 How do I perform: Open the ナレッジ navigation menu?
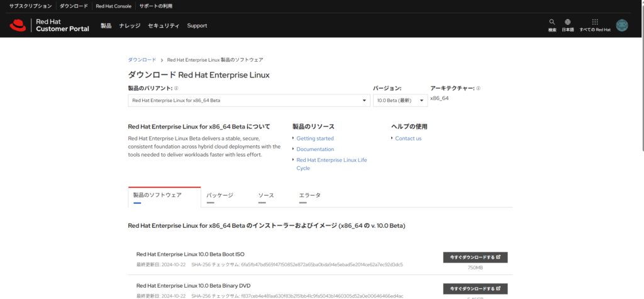click(x=130, y=26)
